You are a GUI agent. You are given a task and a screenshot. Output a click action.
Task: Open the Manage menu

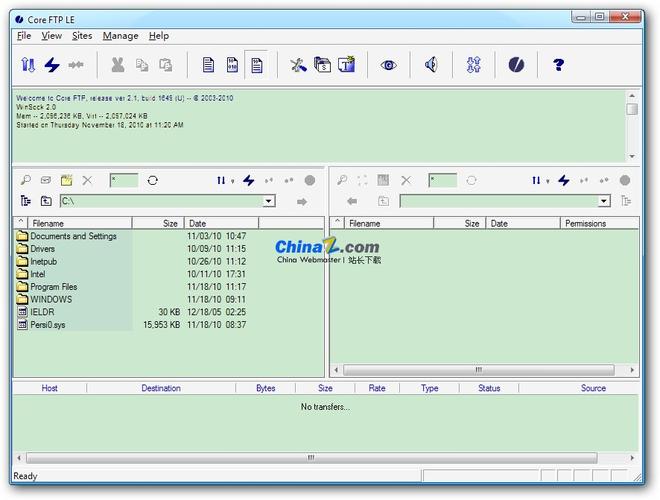click(120, 36)
